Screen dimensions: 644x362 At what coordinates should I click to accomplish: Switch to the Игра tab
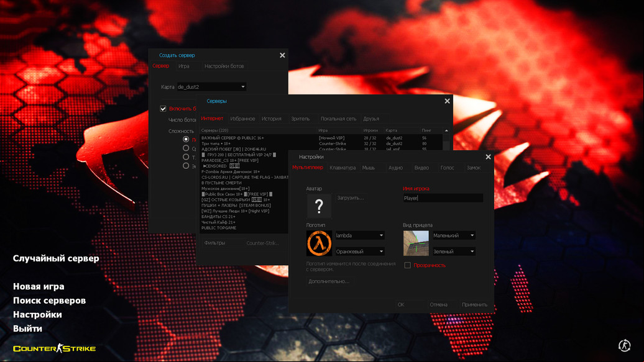coord(183,66)
